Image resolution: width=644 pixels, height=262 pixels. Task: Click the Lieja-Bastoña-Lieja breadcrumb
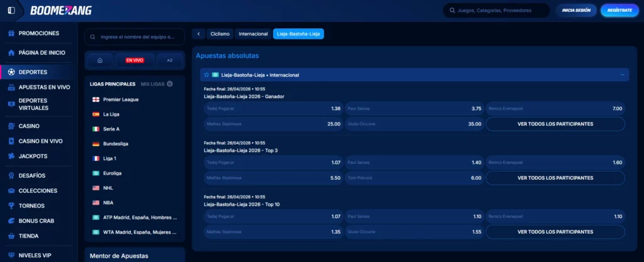(298, 34)
